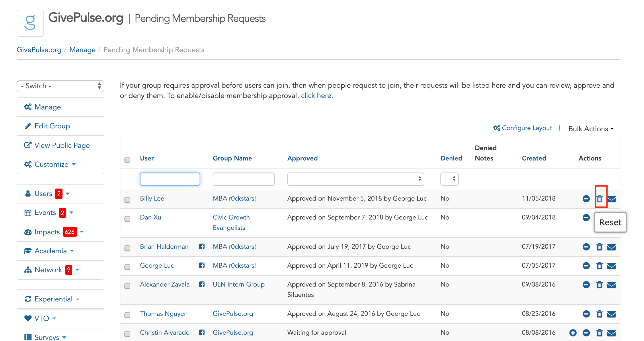
Task: Open Civic Growth Evangelists group link
Action: [231, 223]
